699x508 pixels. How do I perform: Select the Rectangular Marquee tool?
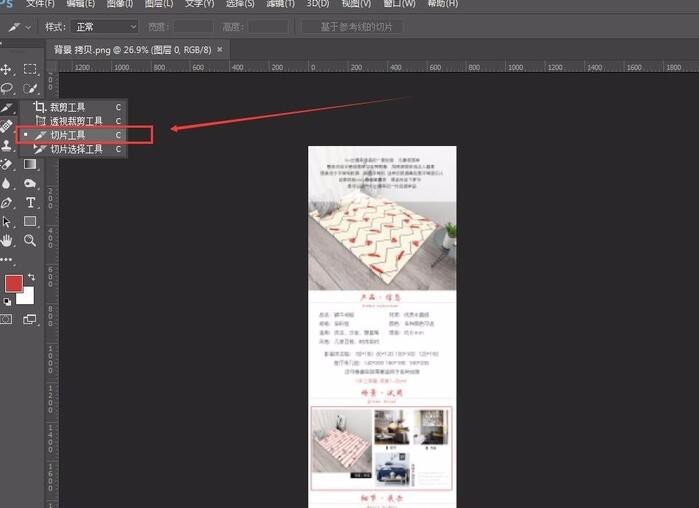click(x=31, y=69)
